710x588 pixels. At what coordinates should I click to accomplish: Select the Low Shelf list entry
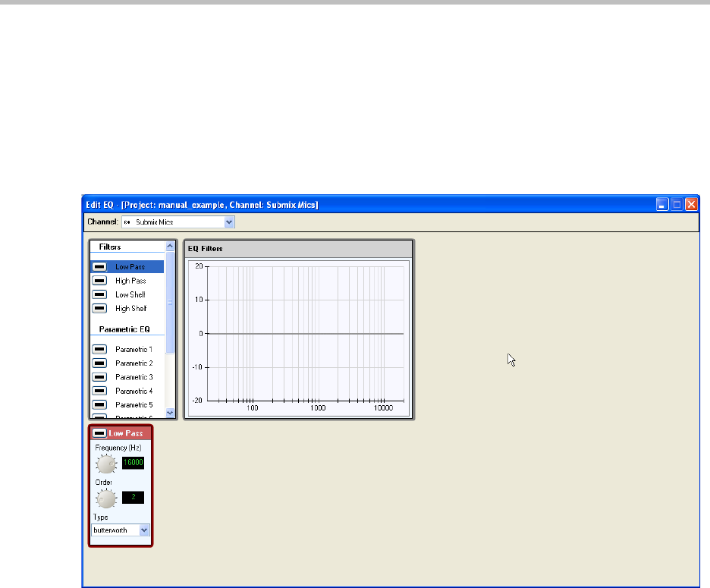[130, 294]
